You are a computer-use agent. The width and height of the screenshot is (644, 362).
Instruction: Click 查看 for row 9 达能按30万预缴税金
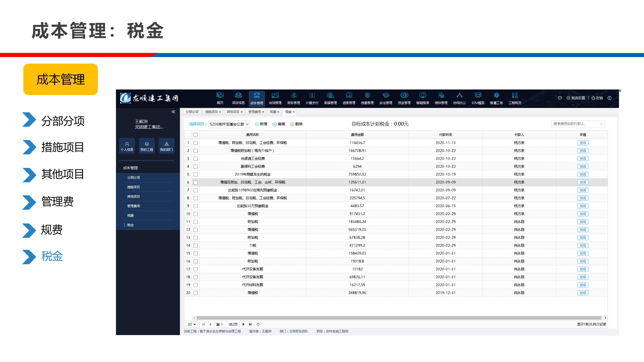coord(583,206)
